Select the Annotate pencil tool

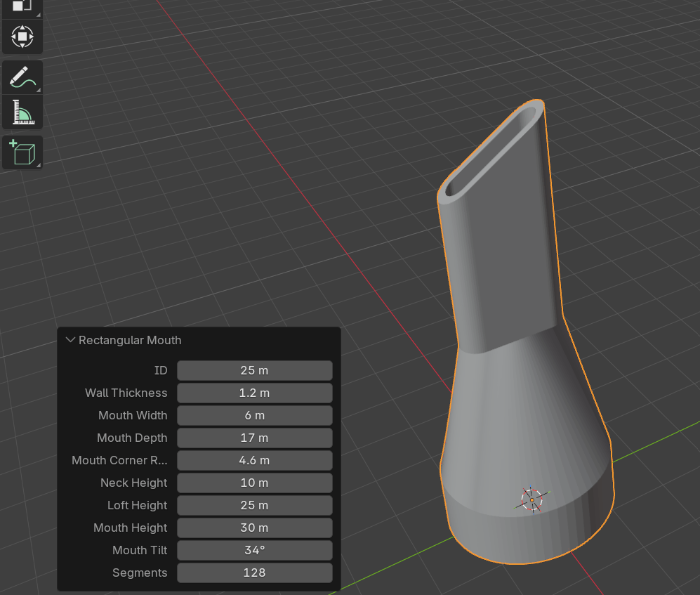tap(22, 77)
